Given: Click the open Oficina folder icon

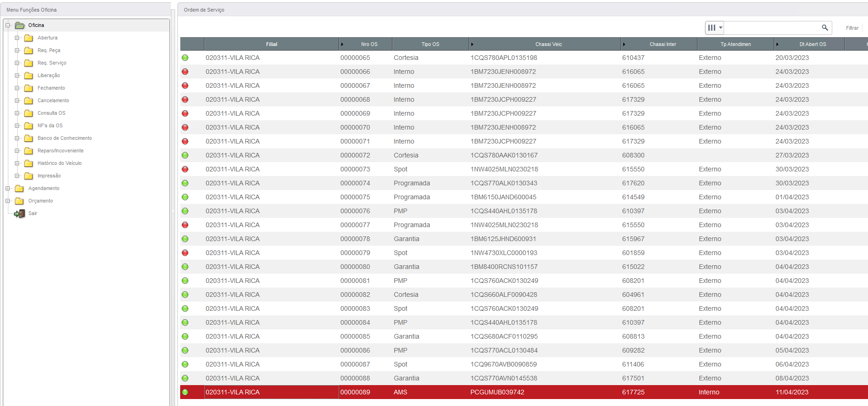Looking at the screenshot, I should 20,26.
